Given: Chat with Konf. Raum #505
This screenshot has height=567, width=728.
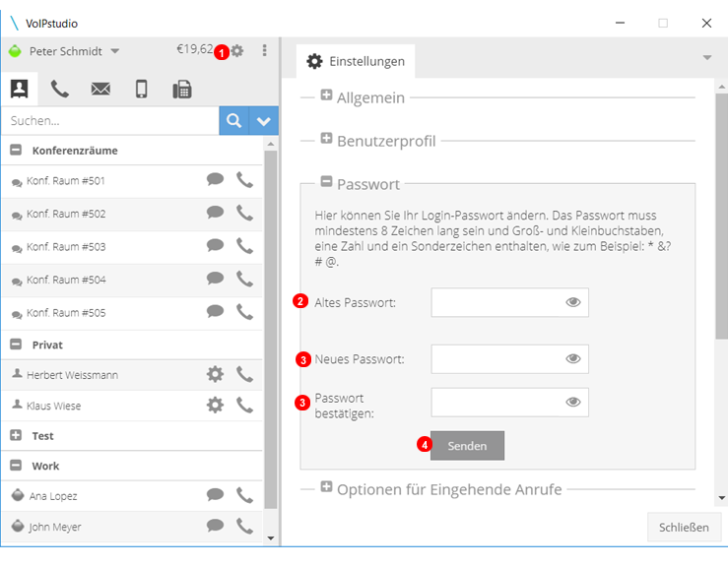Looking at the screenshot, I should [x=215, y=311].
